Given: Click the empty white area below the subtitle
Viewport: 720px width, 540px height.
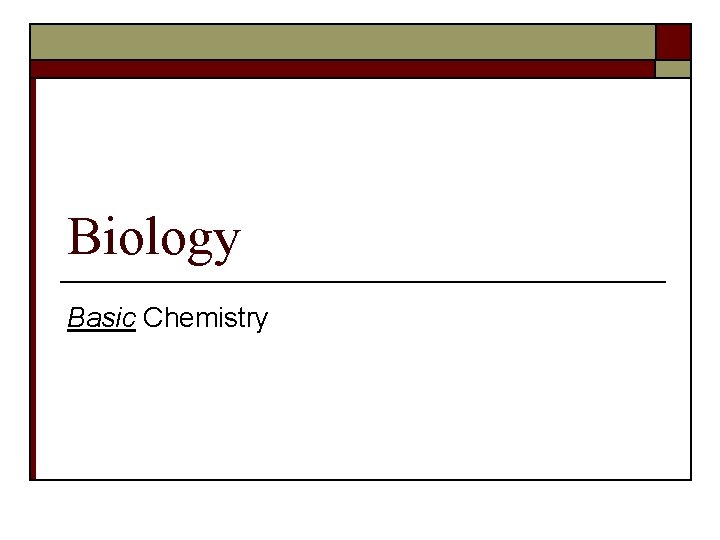Looking at the screenshot, I should pyautogui.click(x=360, y=410).
